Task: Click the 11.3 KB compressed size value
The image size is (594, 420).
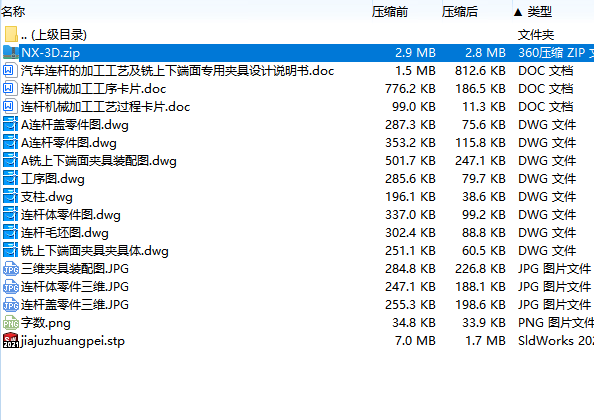Action: click(484, 106)
